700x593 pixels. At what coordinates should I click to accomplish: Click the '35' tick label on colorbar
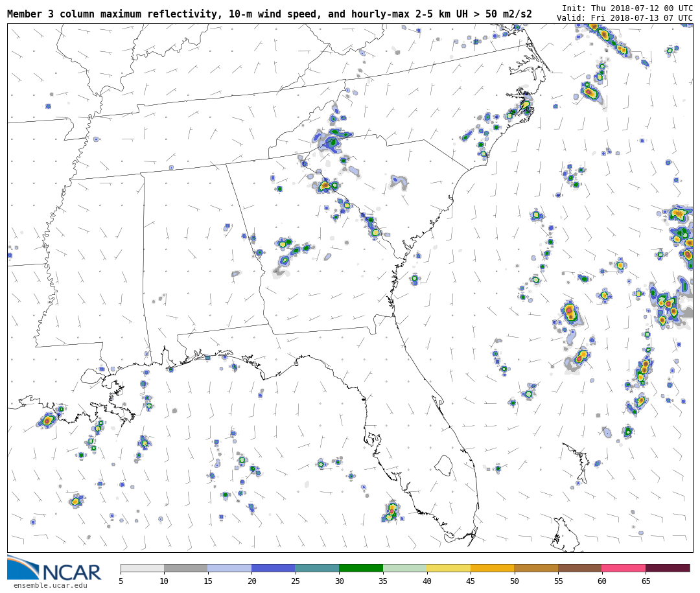[383, 581]
